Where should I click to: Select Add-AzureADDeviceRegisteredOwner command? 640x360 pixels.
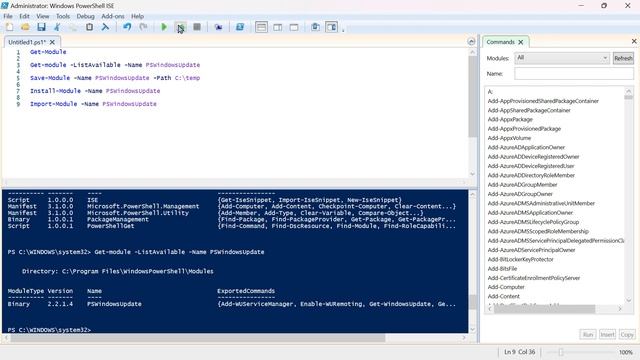point(533,157)
